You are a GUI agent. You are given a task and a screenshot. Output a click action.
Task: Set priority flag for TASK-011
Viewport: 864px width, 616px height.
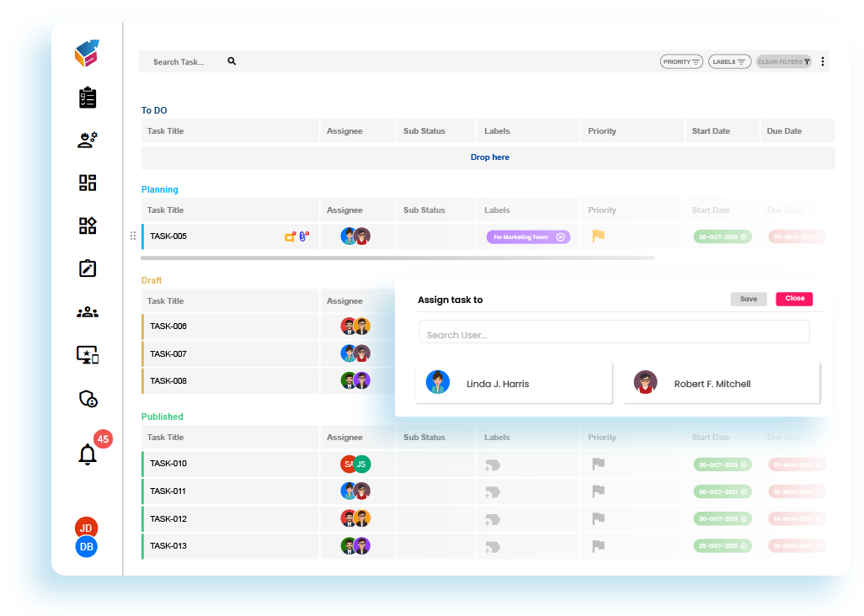[x=599, y=491]
